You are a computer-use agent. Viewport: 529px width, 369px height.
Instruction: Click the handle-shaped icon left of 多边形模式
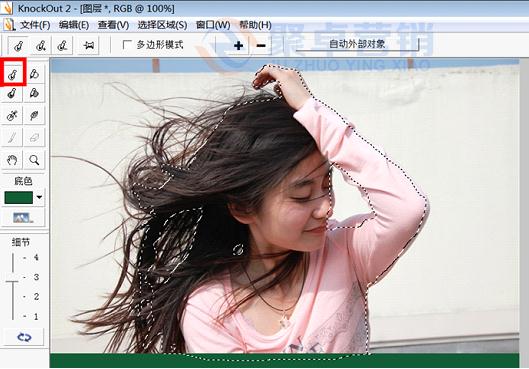[x=89, y=45]
